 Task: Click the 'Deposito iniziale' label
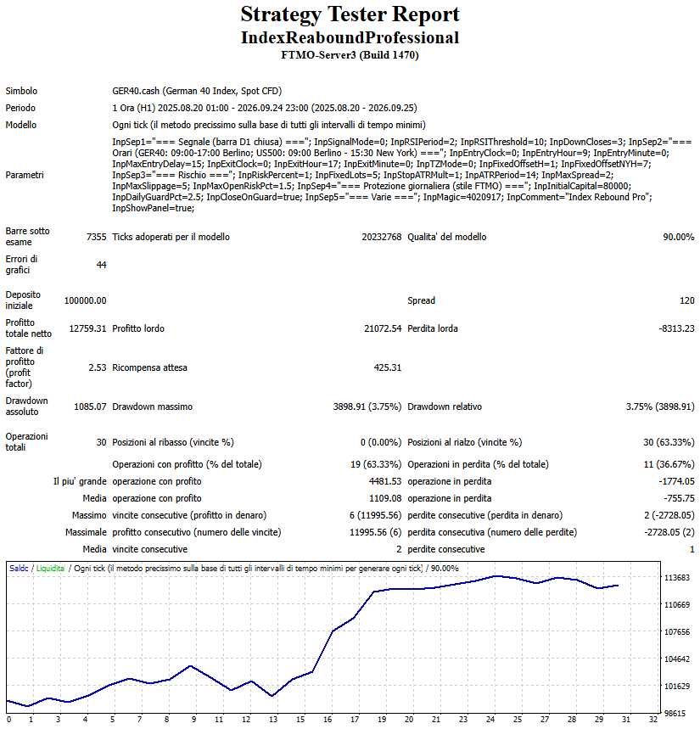point(23,300)
